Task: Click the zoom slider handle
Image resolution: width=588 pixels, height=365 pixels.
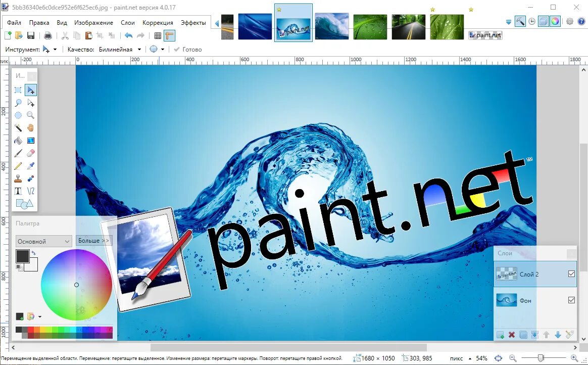Action: point(541,358)
